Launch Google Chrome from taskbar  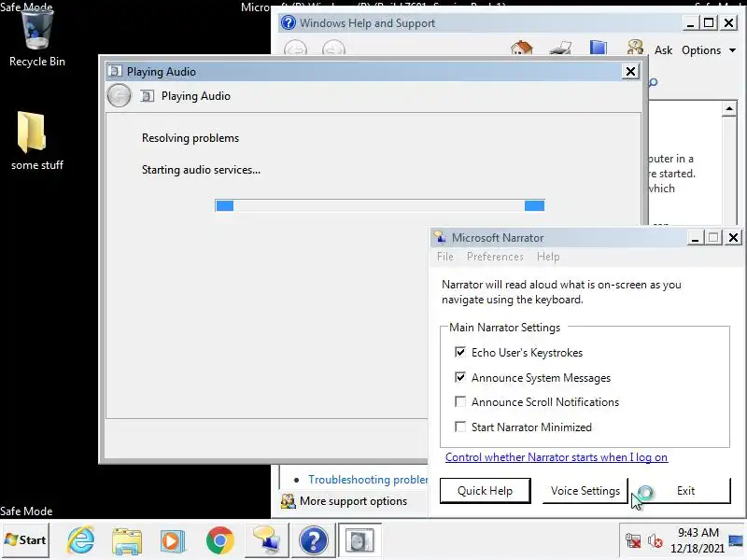point(219,540)
